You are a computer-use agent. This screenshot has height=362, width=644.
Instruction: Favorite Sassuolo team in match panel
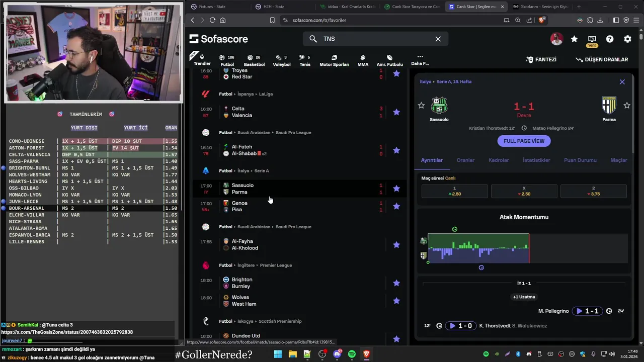(421, 105)
